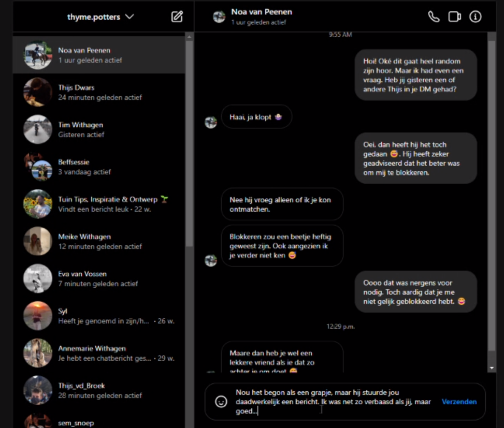Open the emoji picker

pos(221,402)
